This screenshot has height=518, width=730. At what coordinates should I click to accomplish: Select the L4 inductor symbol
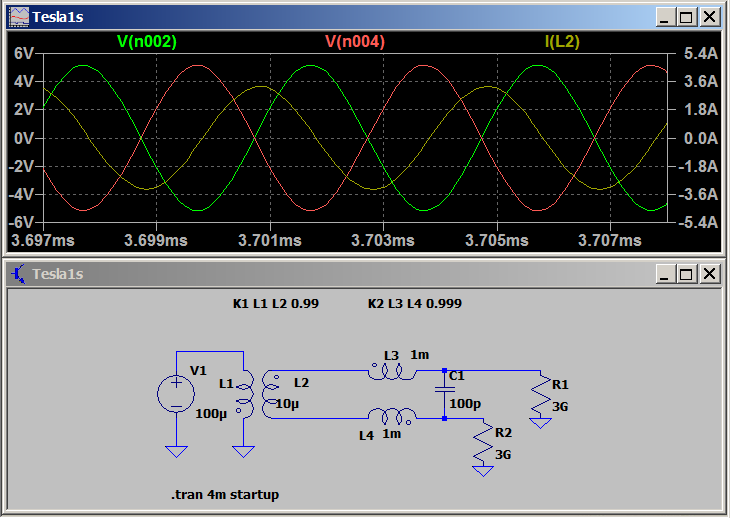pos(390,417)
